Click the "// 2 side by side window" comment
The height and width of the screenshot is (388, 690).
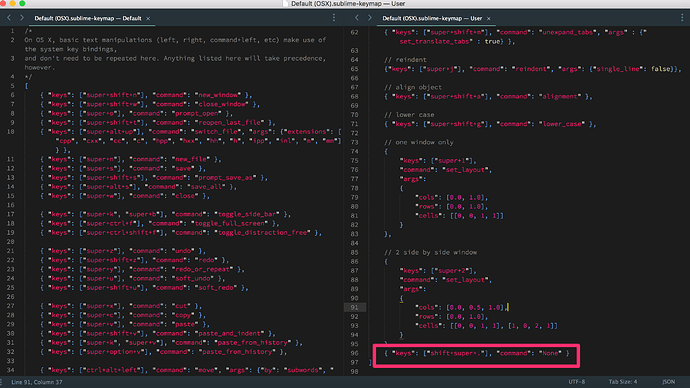coord(430,253)
